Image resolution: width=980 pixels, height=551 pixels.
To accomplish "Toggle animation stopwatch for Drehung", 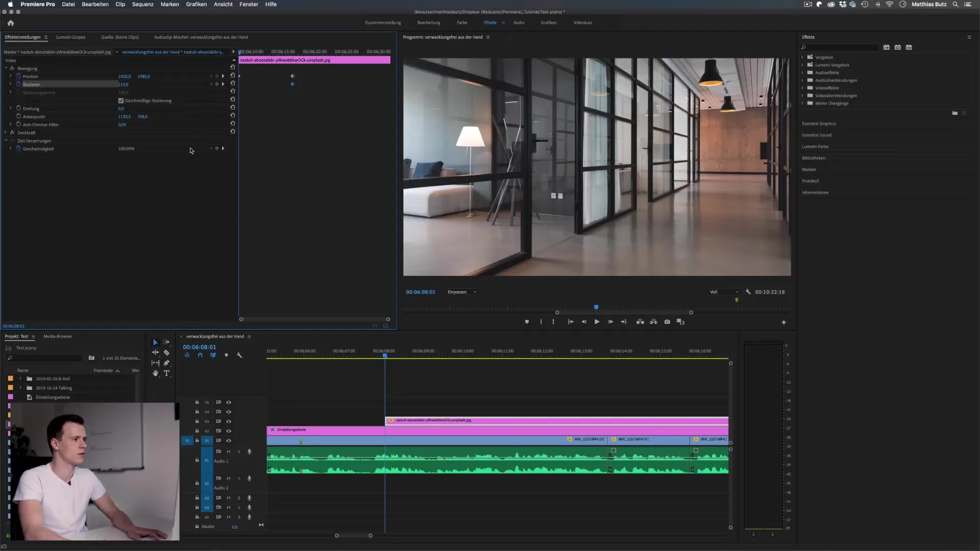I will coord(18,108).
